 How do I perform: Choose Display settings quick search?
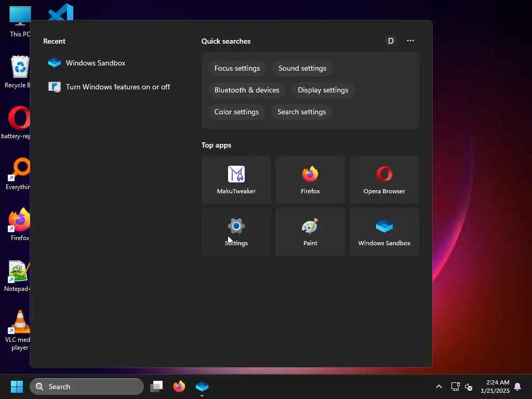coord(323,90)
